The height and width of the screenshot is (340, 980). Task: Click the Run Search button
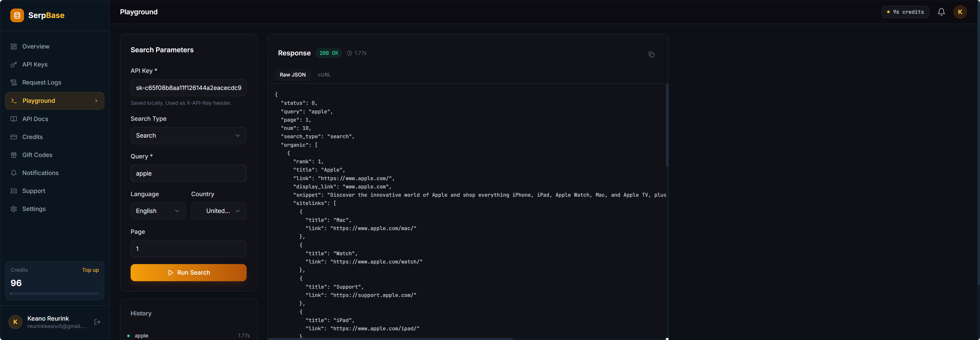[188, 272]
